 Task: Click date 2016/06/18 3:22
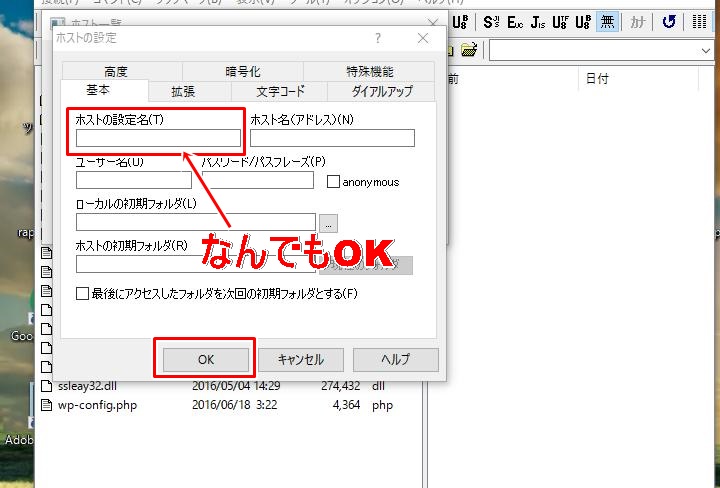[234, 405]
